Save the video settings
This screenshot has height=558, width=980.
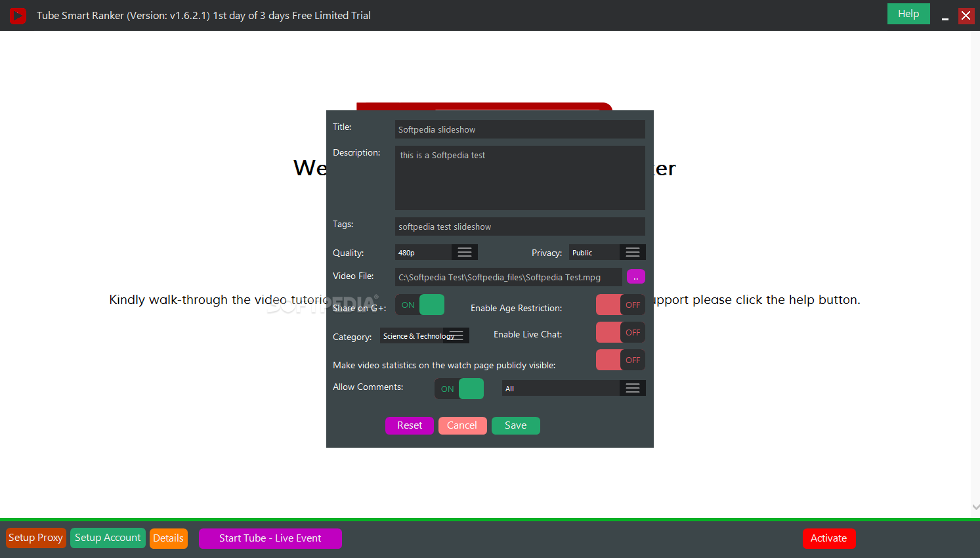coord(516,425)
